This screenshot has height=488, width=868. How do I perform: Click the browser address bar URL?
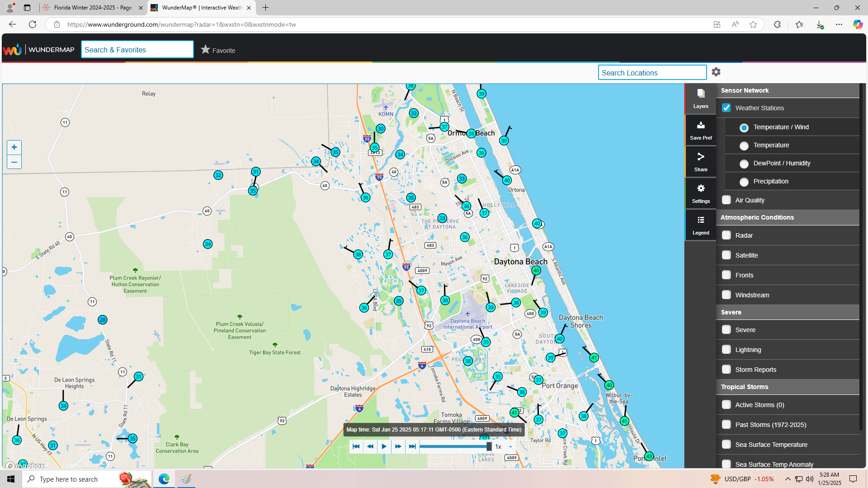coord(181,24)
